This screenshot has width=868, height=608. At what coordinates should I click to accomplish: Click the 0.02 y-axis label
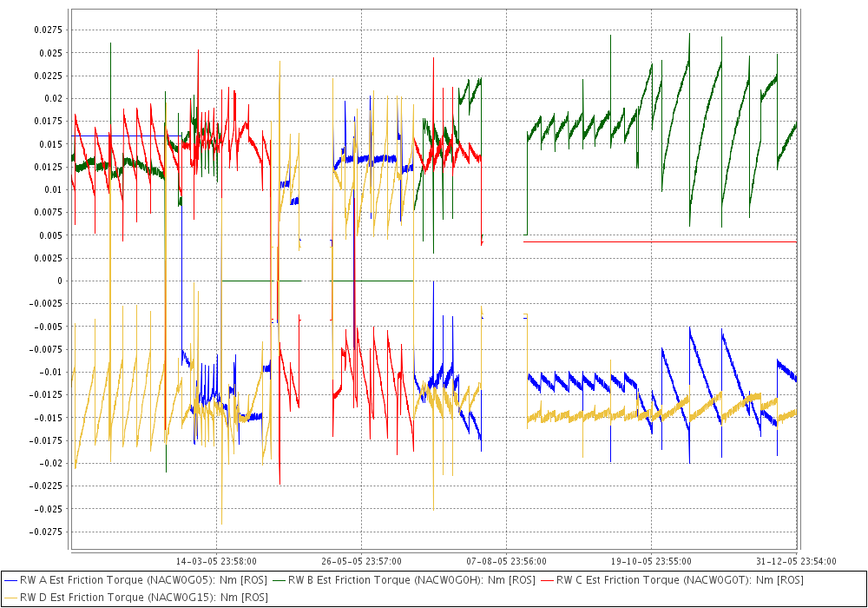point(53,98)
